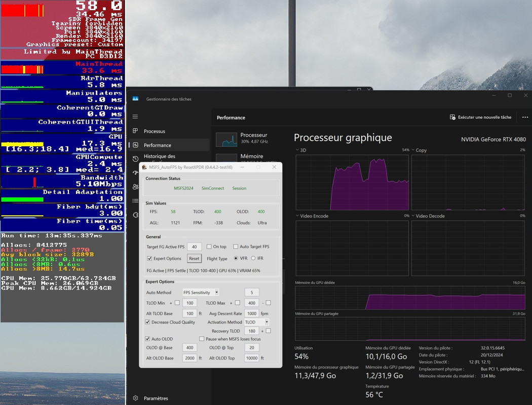Click the OLOD @ Top field

click(x=252, y=347)
